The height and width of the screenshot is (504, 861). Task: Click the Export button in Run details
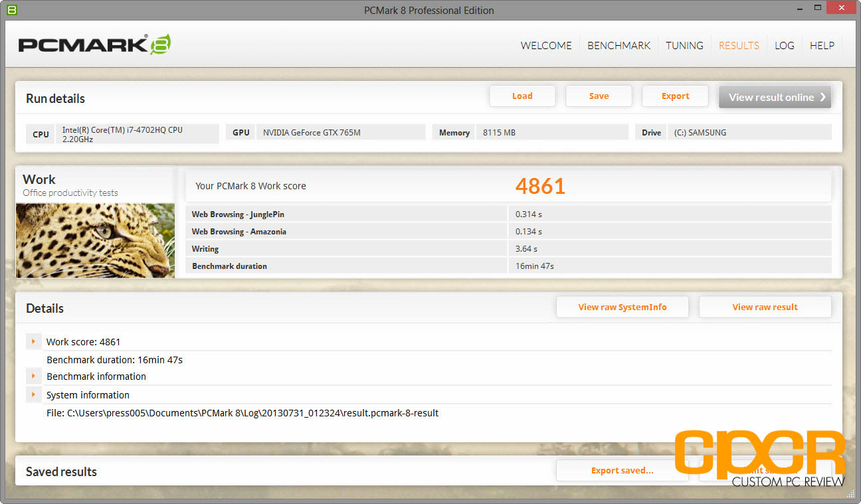point(675,96)
